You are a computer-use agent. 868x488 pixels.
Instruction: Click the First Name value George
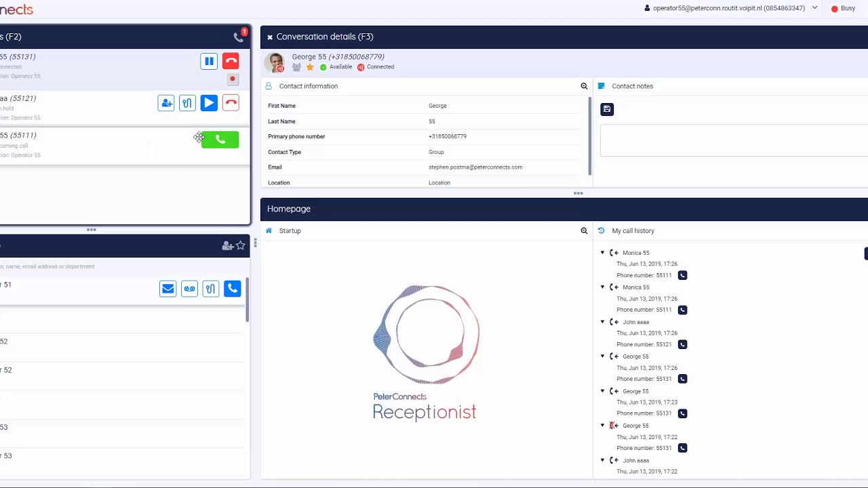[437, 106]
